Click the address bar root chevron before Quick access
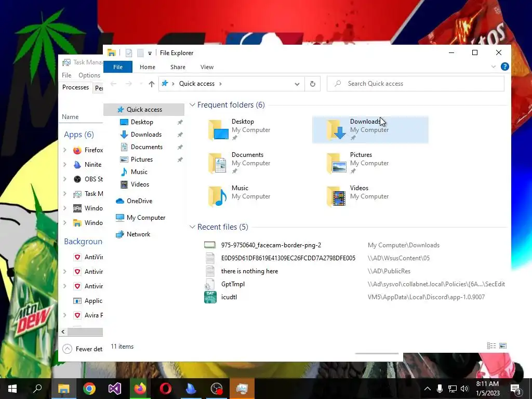This screenshot has width=532, height=399. (172, 84)
